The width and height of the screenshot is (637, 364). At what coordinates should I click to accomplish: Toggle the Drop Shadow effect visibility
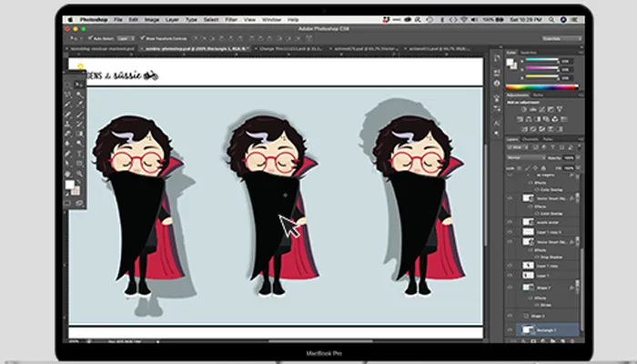pos(537,258)
